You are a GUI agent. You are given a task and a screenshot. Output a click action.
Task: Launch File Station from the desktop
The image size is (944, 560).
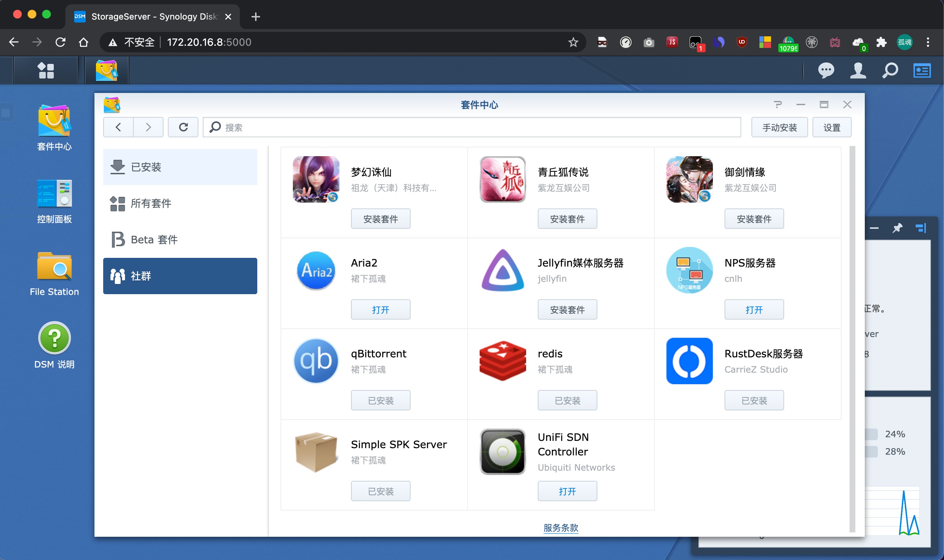(55, 274)
